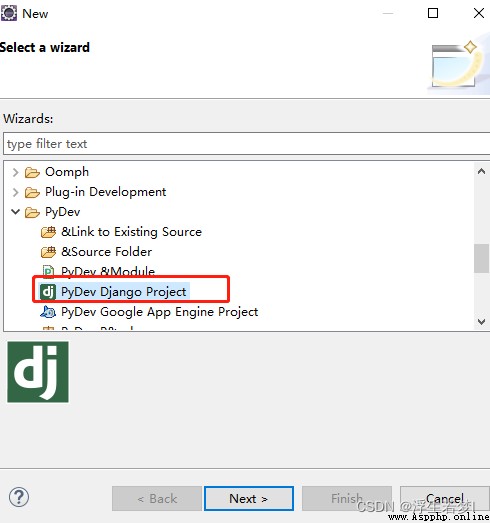
Task: Collapse the PyDev tree node
Action: (15, 212)
